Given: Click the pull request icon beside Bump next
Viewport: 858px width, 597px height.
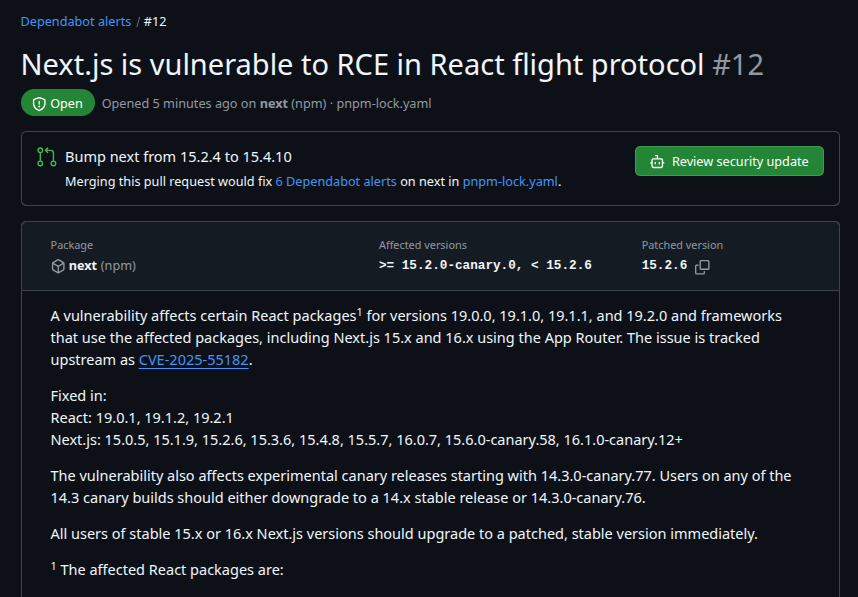Looking at the screenshot, I should [x=46, y=157].
